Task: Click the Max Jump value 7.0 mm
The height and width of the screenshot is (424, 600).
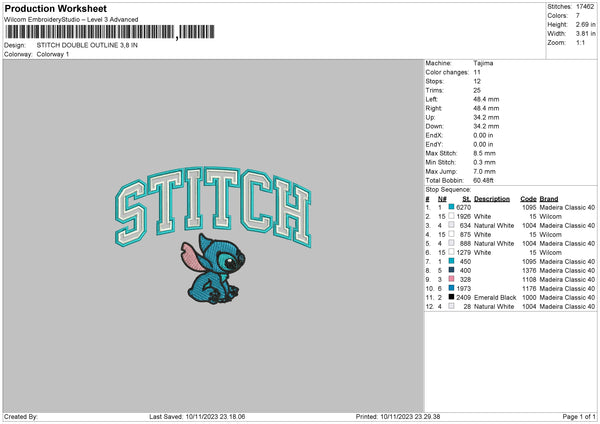Action: pos(484,171)
